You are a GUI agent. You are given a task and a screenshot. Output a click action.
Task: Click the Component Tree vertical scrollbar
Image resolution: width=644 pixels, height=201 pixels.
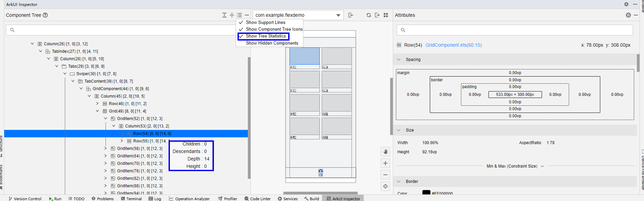(249, 118)
